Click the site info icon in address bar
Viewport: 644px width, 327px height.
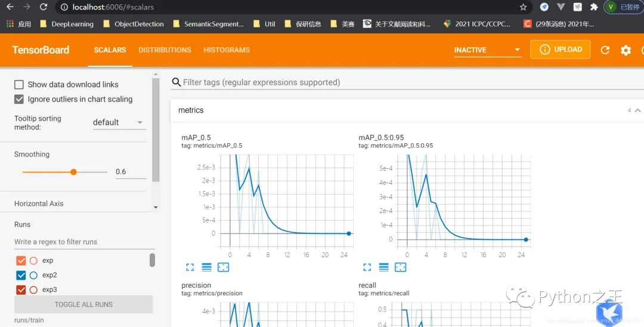click(x=64, y=7)
